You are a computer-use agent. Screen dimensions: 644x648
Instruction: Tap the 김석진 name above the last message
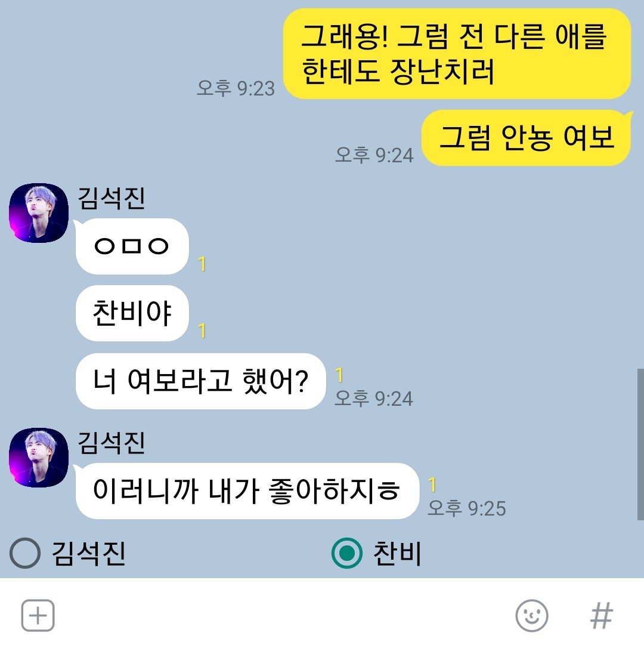pyautogui.click(x=112, y=443)
